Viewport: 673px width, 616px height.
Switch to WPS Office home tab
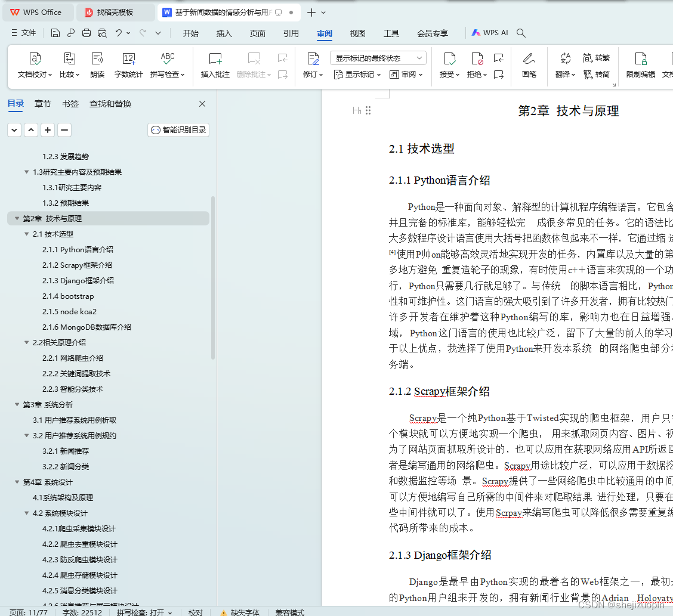pyautogui.click(x=38, y=13)
